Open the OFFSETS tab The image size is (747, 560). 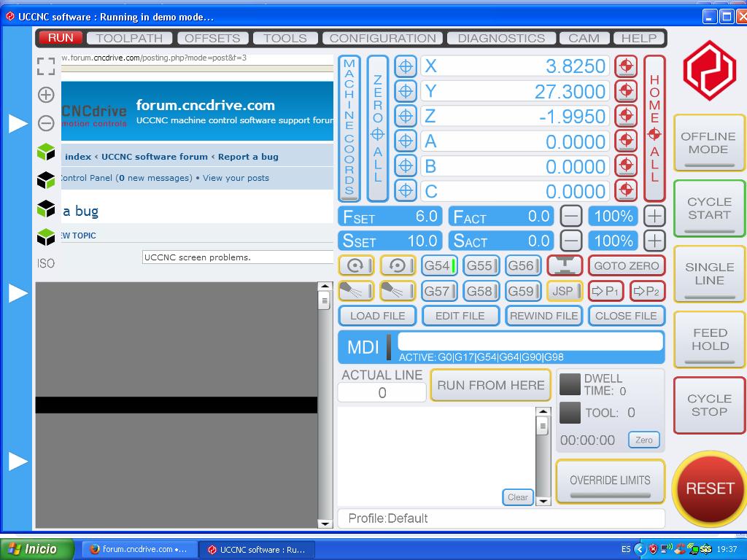pos(212,38)
